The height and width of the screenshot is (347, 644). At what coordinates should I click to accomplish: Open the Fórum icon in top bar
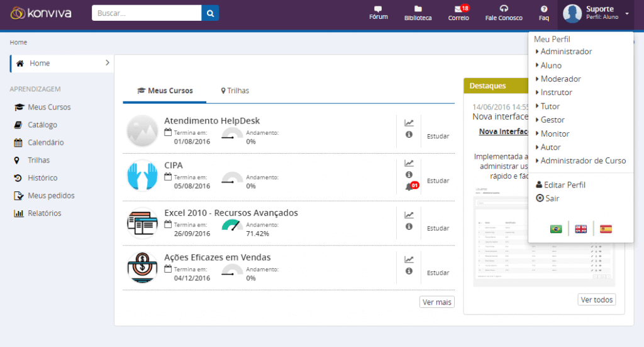(378, 9)
